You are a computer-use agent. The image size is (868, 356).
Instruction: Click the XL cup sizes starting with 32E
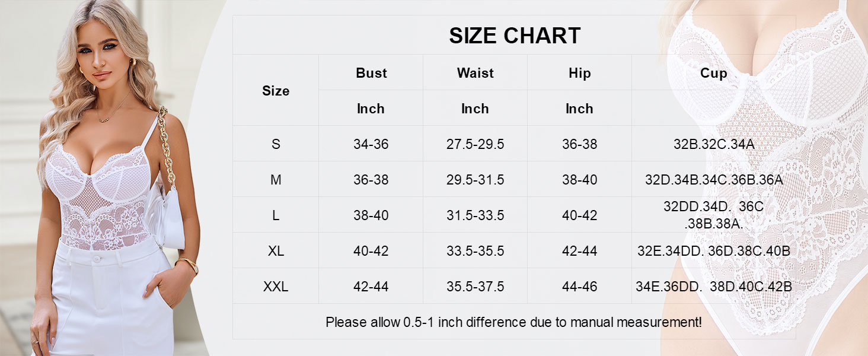click(x=713, y=251)
